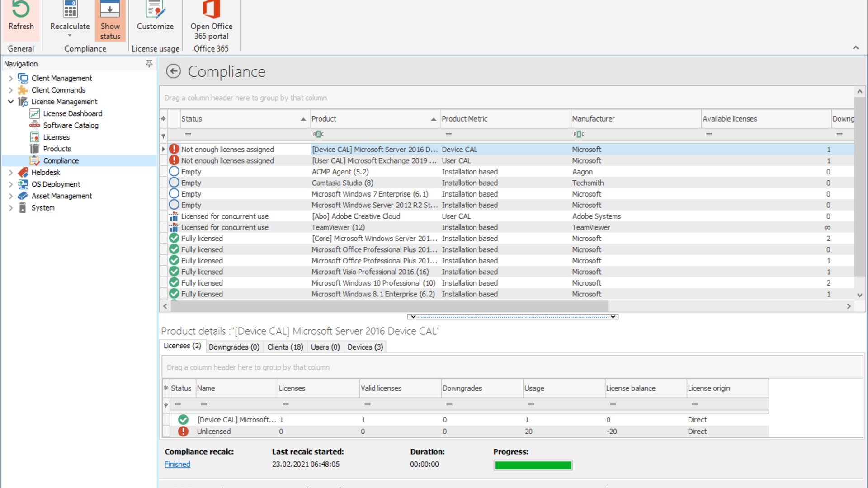Click the Adobe Creative Cloud concurrent-use status icon

tap(174, 216)
